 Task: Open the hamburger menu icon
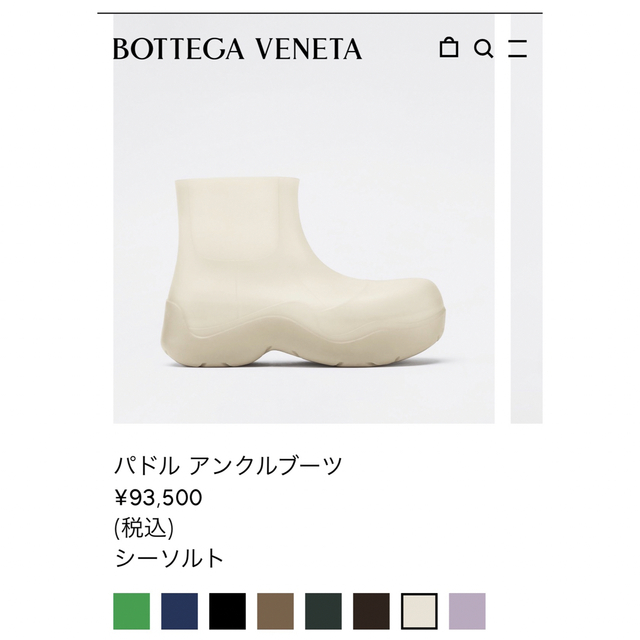pos(518,48)
